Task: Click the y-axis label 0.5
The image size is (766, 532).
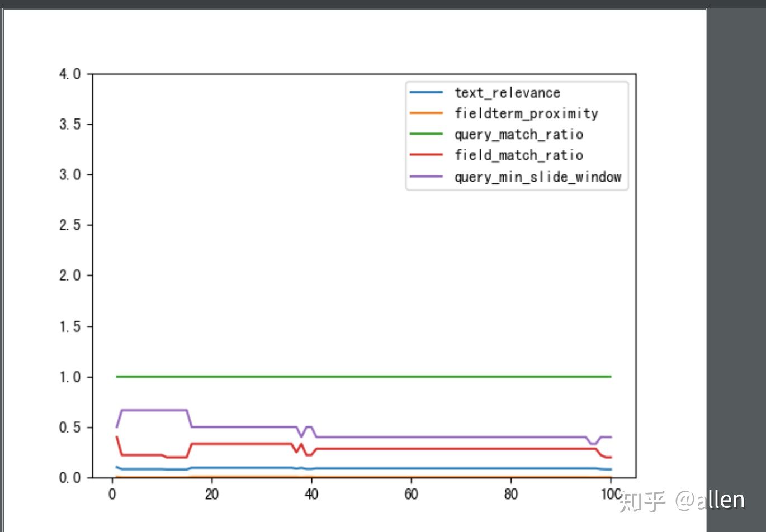Action: 70,427
